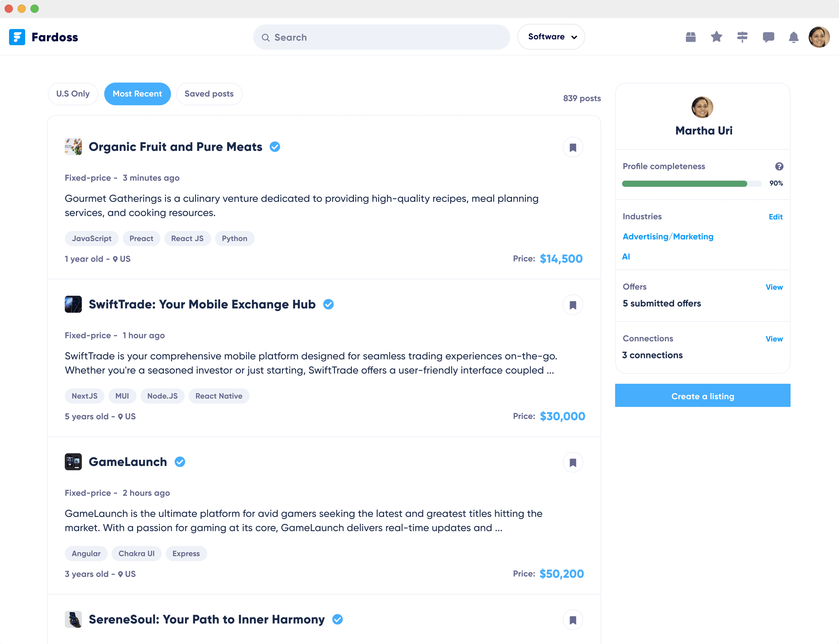The image size is (839, 644).
Task: Click the Create a listing button
Action: coord(702,396)
